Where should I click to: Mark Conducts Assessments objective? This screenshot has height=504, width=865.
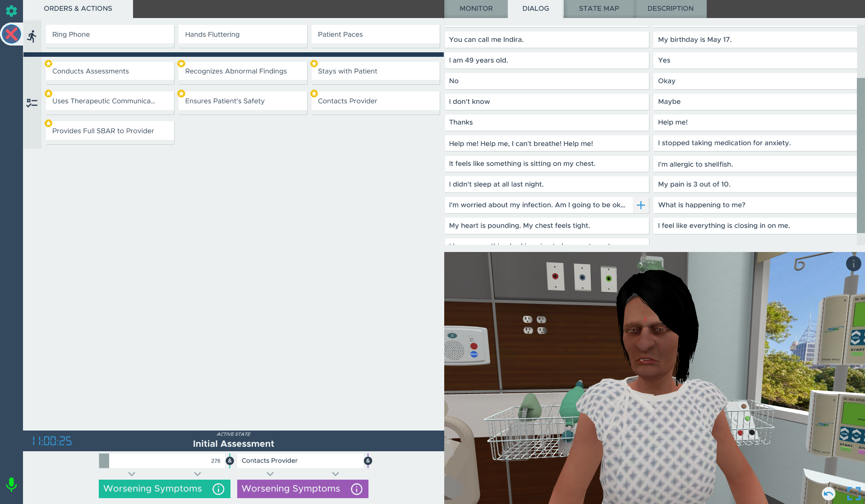tap(110, 71)
